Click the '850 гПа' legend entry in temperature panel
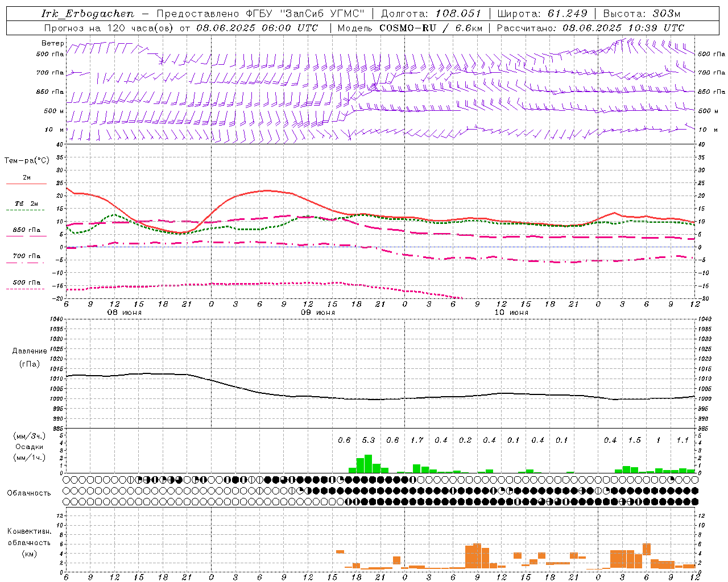The width and height of the screenshot is (728, 582). 26,230
